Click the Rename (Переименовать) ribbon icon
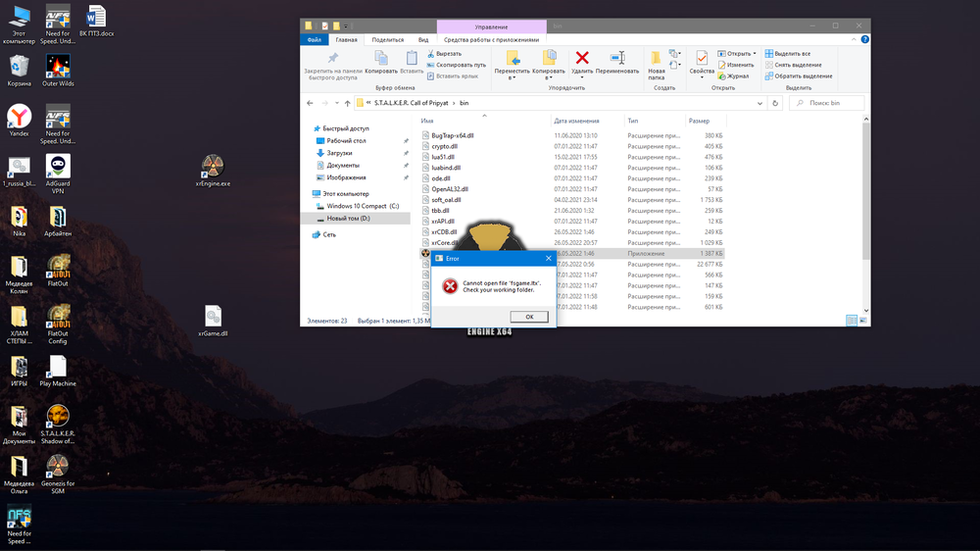The image size is (980, 551). [617, 60]
